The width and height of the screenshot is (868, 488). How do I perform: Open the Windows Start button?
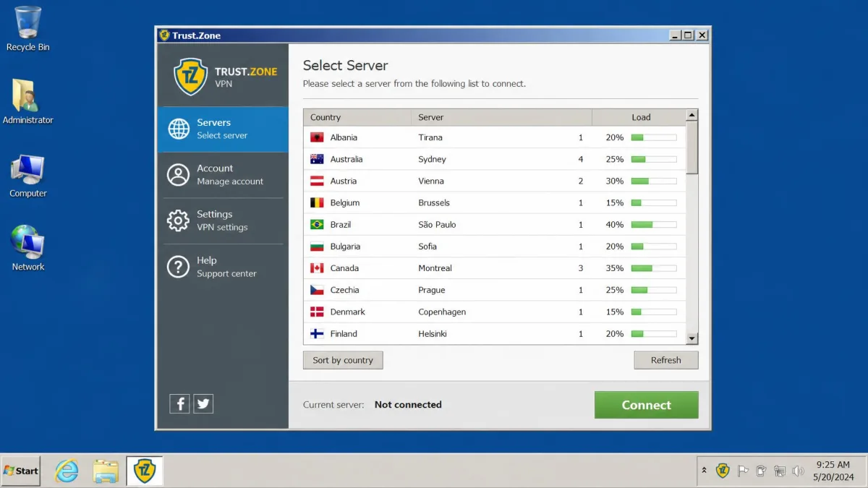[21, 471]
